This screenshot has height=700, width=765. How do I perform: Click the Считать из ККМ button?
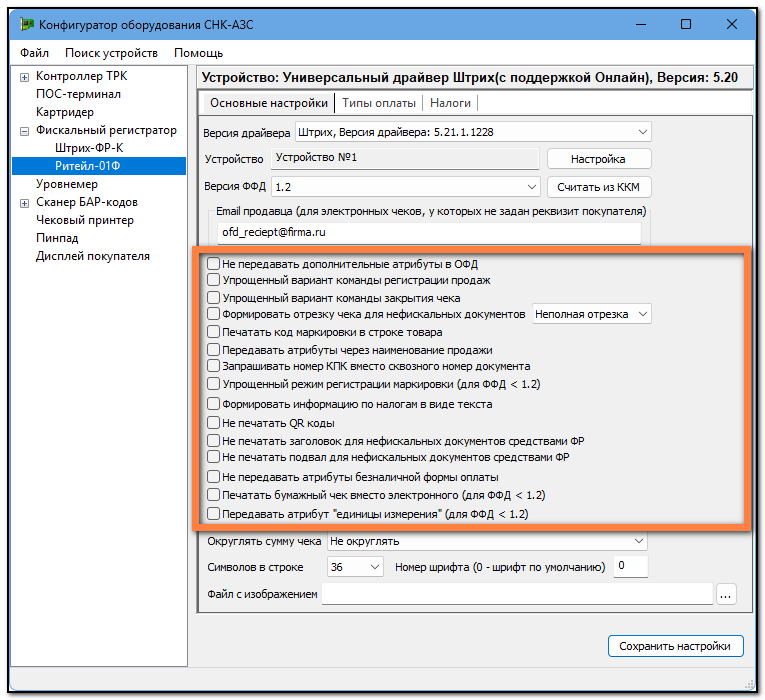point(599,187)
